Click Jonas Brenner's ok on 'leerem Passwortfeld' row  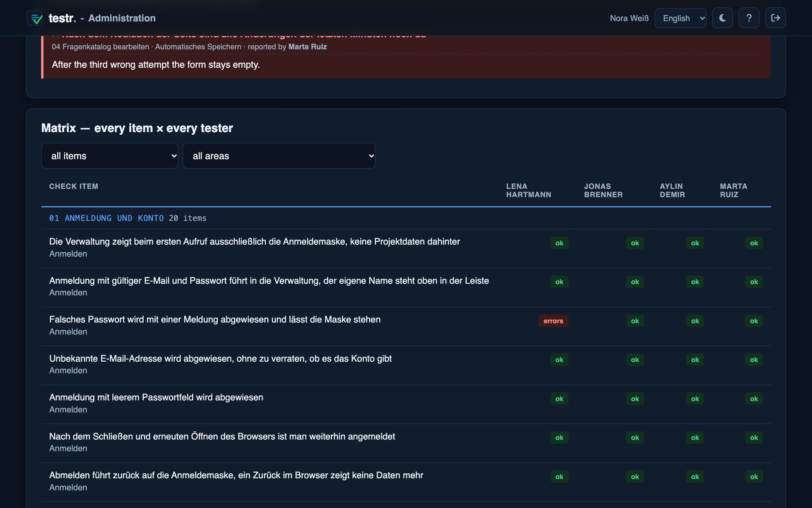(x=635, y=399)
